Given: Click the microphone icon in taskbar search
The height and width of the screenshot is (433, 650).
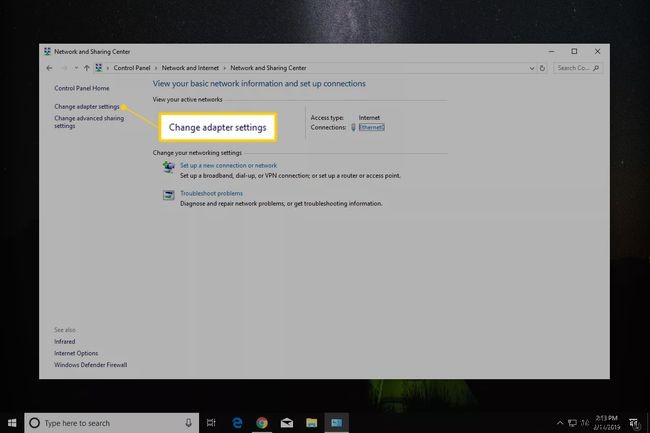Looking at the screenshot, I should (x=188, y=423).
